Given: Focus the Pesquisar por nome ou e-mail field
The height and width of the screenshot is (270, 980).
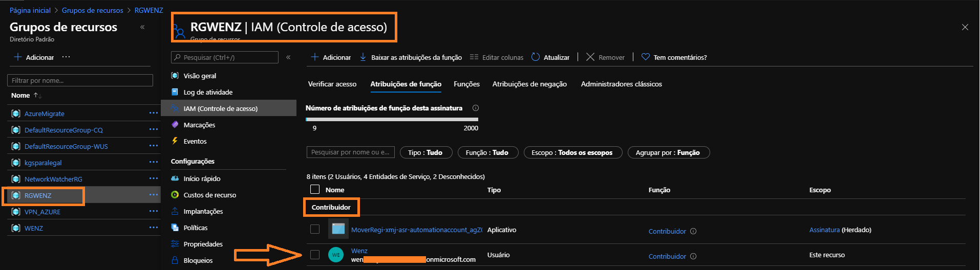Looking at the screenshot, I should [x=350, y=152].
